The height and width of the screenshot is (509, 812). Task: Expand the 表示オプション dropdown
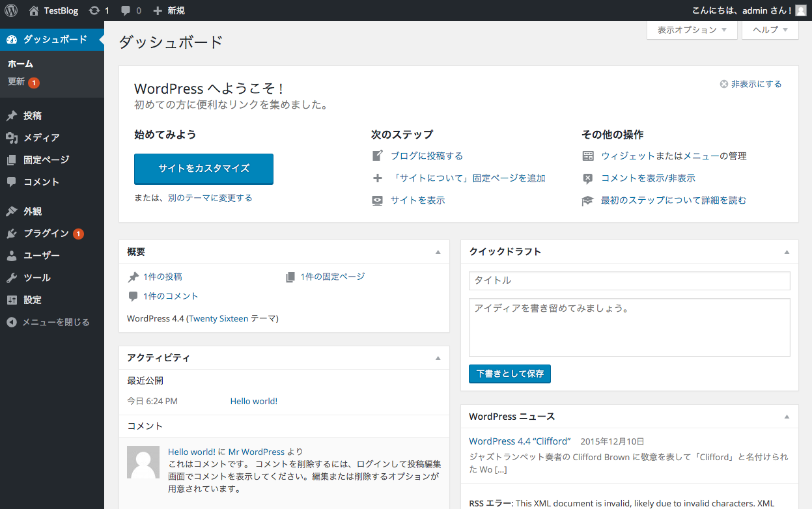point(692,30)
